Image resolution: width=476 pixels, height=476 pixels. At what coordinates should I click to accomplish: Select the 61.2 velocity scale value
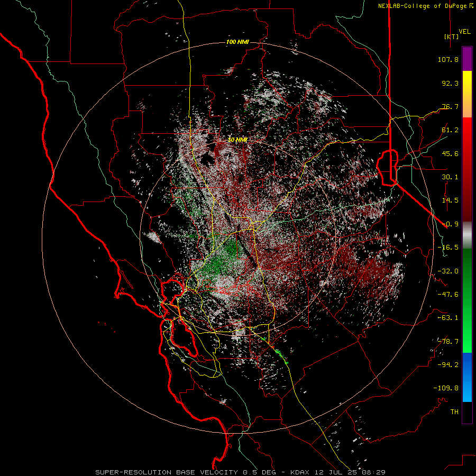(x=450, y=130)
